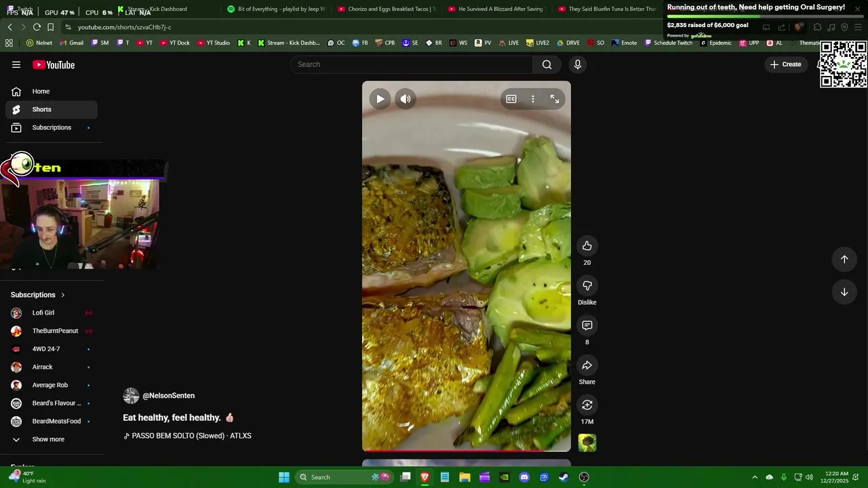
Task: Open the Gmail bookmark
Action: coord(71,43)
